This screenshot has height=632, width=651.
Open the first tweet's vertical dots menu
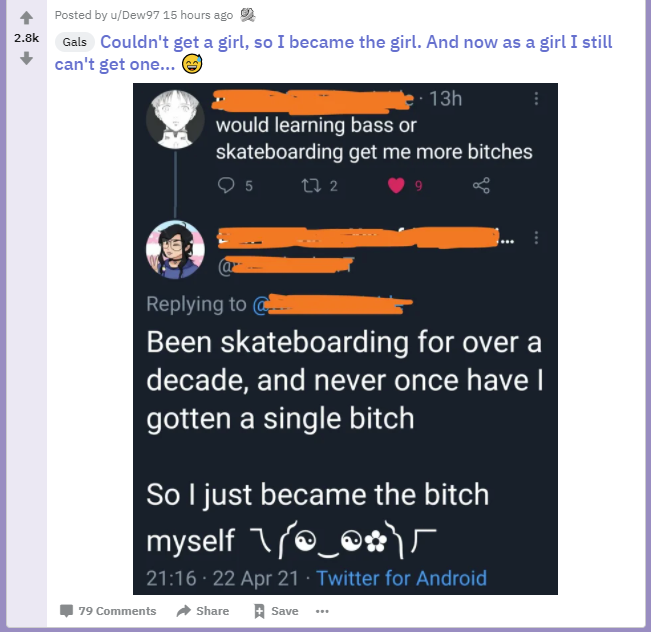tap(536, 99)
